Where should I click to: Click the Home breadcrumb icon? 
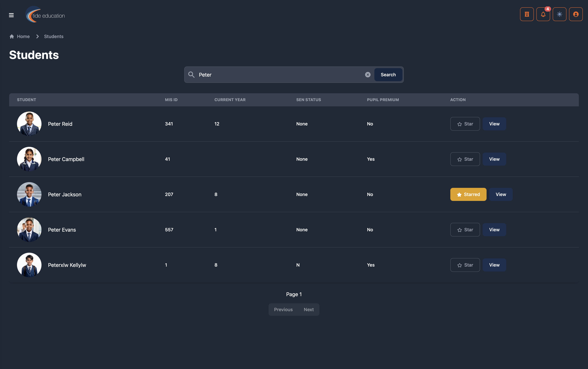(x=12, y=36)
